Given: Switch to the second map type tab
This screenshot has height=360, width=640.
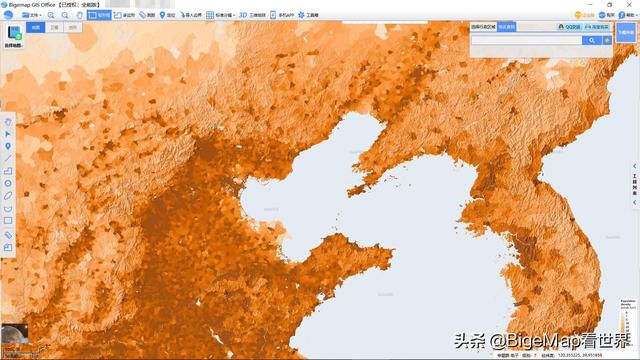Looking at the screenshot, I should pos(54,27).
